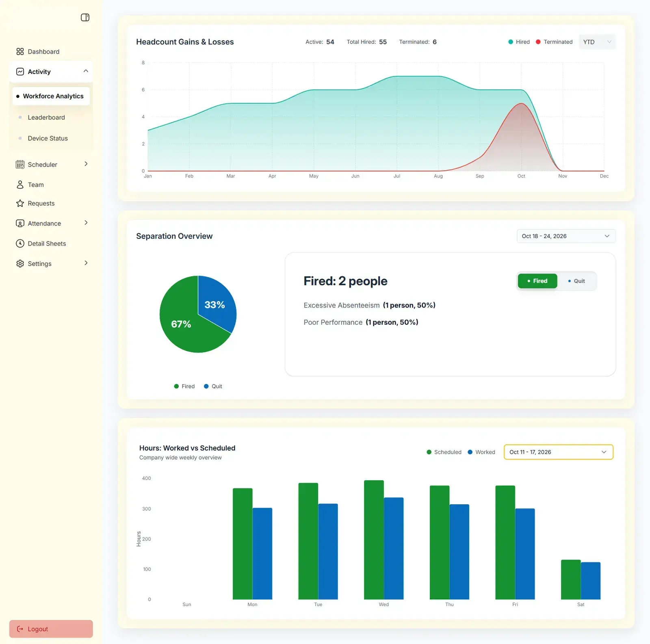Click the Requests star icon
The height and width of the screenshot is (644, 650).
point(20,203)
